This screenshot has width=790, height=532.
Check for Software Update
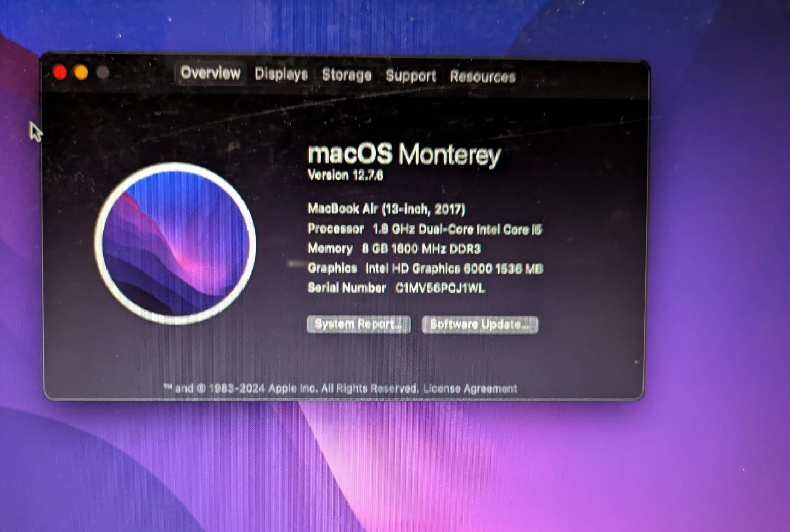pyautogui.click(x=479, y=325)
